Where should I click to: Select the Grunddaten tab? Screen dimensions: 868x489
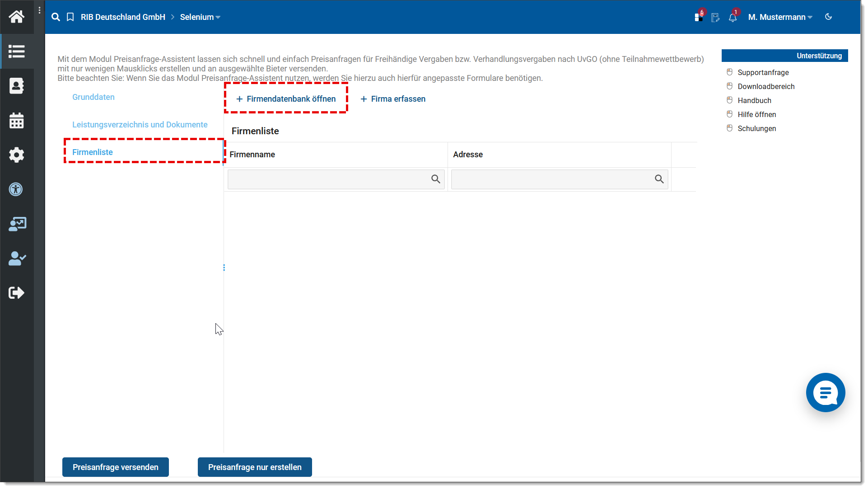[x=93, y=97]
